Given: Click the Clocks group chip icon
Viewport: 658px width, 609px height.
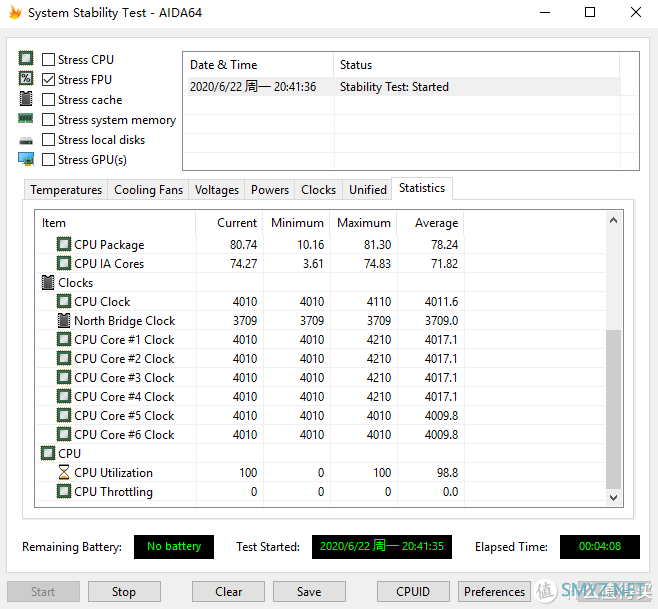Looking at the screenshot, I should pyautogui.click(x=48, y=282).
